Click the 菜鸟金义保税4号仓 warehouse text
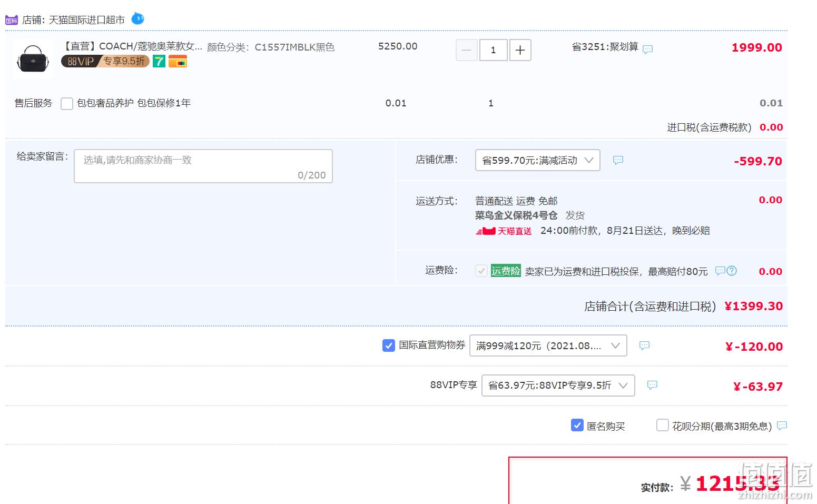This screenshot has height=504, width=817. click(x=516, y=215)
